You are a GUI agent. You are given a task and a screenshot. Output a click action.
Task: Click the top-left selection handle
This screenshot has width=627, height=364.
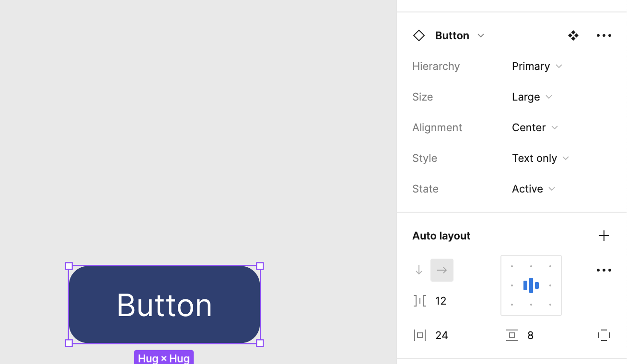point(69,266)
